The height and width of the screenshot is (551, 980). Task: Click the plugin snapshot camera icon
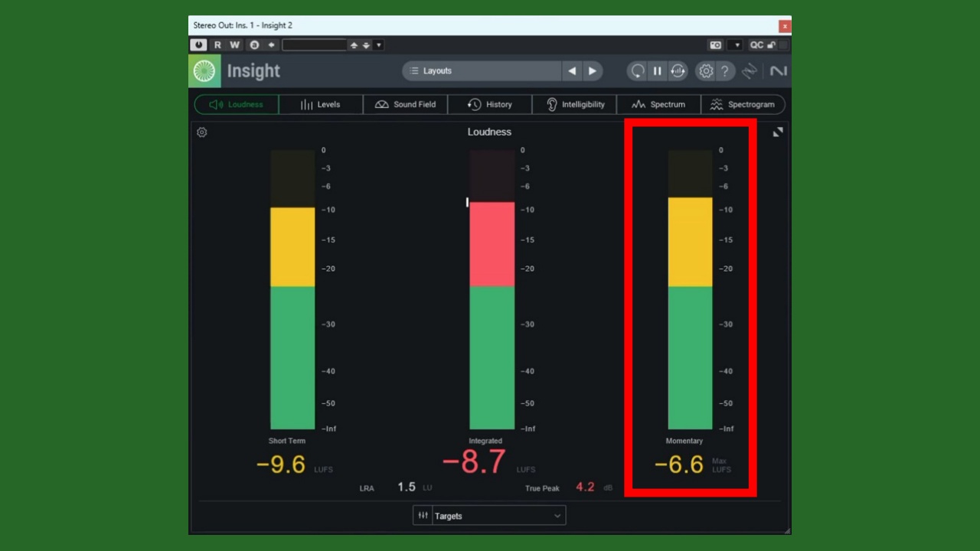(715, 45)
